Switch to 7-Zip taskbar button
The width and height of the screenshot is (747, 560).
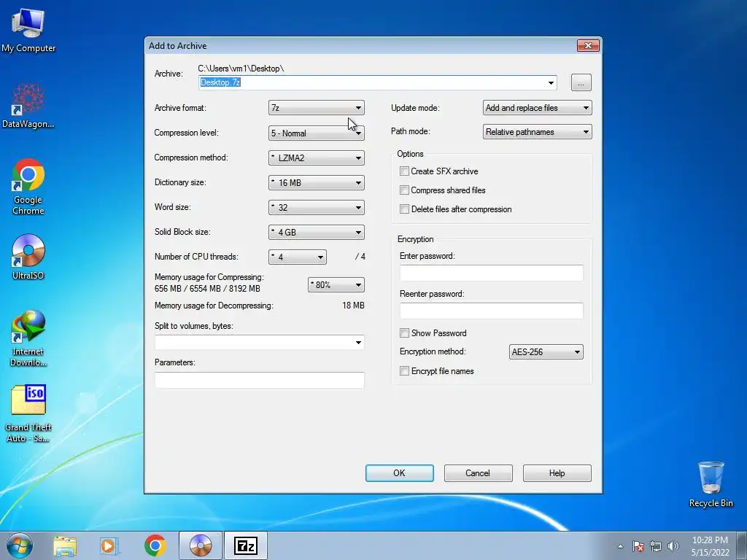click(x=246, y=545)
